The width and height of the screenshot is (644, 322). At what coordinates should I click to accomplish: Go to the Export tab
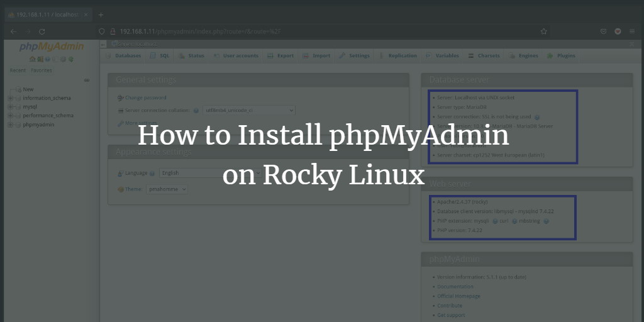pos(280,56)
